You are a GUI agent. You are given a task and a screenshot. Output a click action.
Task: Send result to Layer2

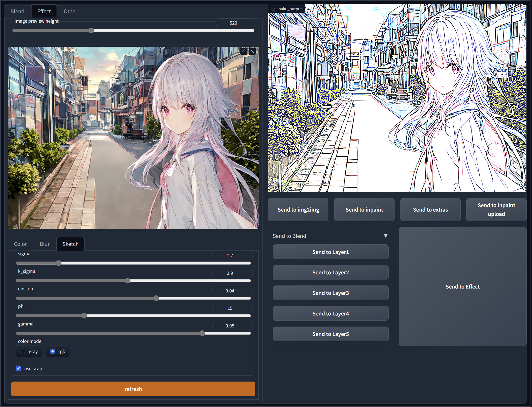(x=331, y=273)
